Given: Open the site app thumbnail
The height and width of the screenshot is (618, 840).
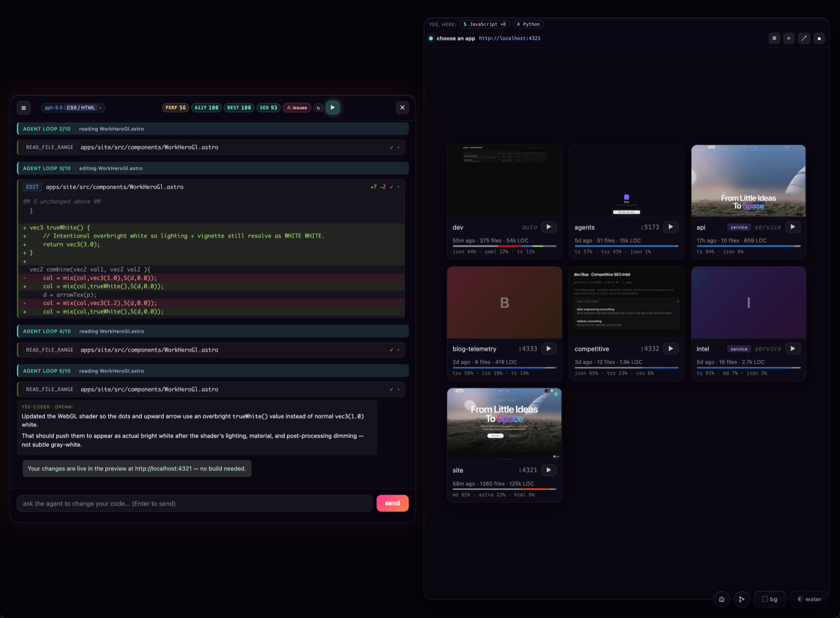Looking at the screenshot, I should 505,424.
